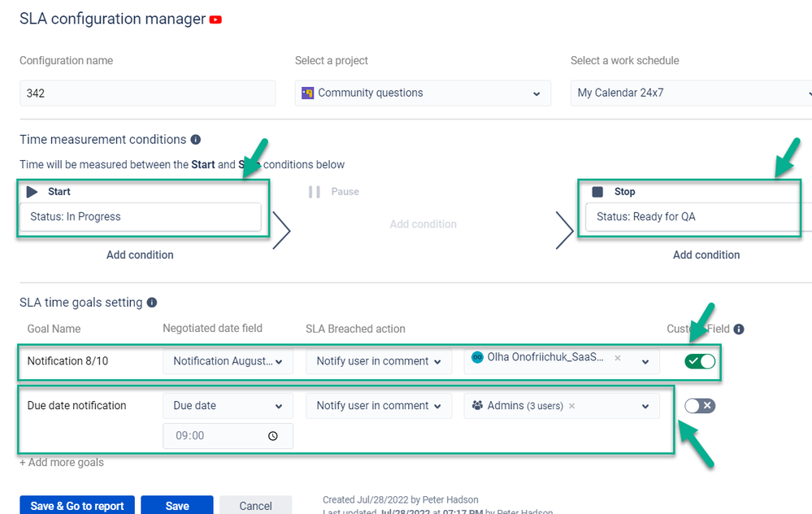Open the clock time picker icon
Screen dimensions: 812x514
[273, 436]
